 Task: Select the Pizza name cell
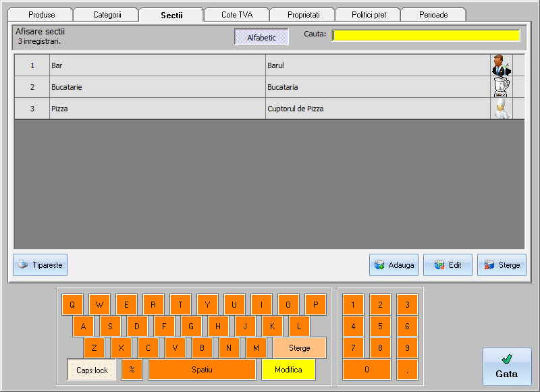tap(157, 109)
